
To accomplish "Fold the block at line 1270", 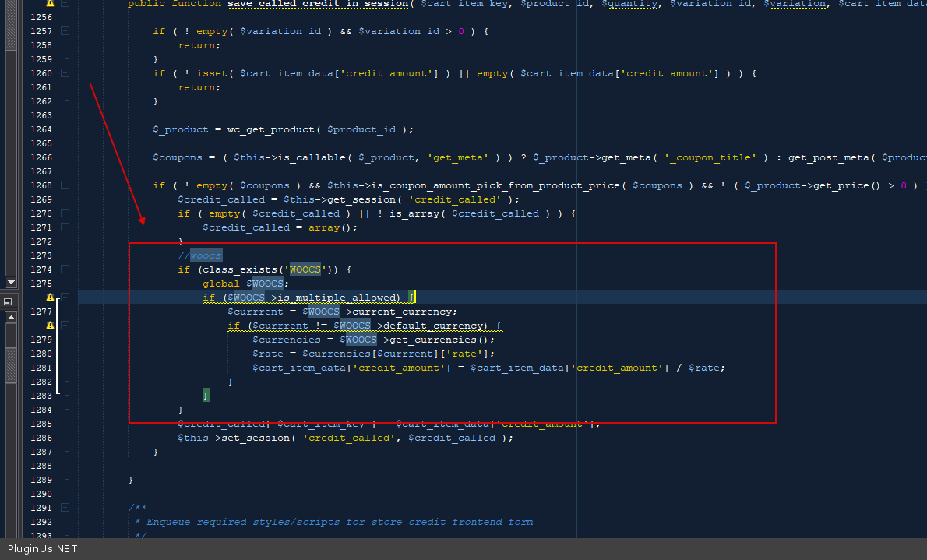I will click(x=65, y=213).
